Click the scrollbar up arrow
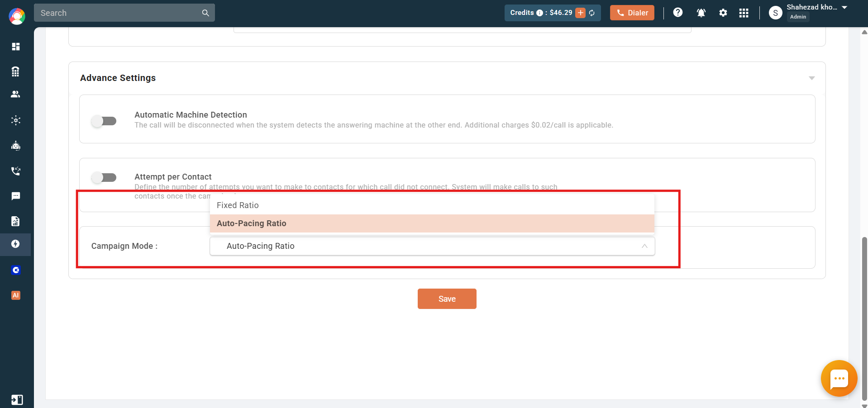The image size is (868, 408). 864,32
